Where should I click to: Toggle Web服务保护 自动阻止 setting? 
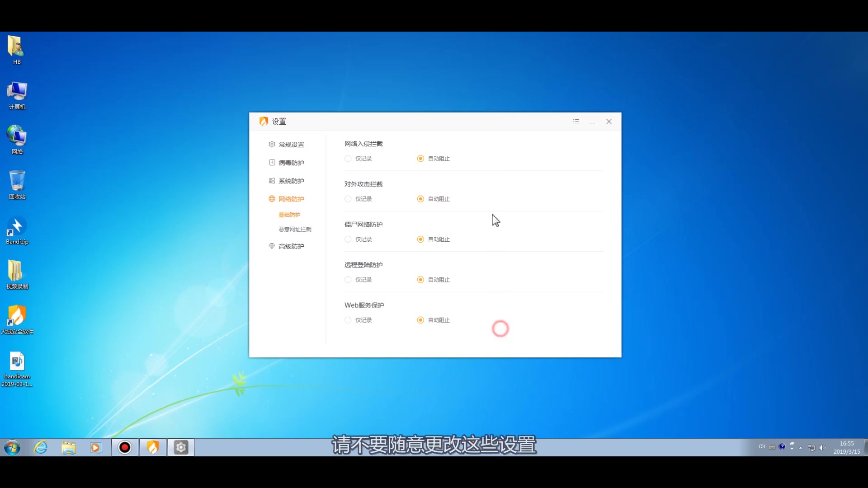tap(420, 320)
